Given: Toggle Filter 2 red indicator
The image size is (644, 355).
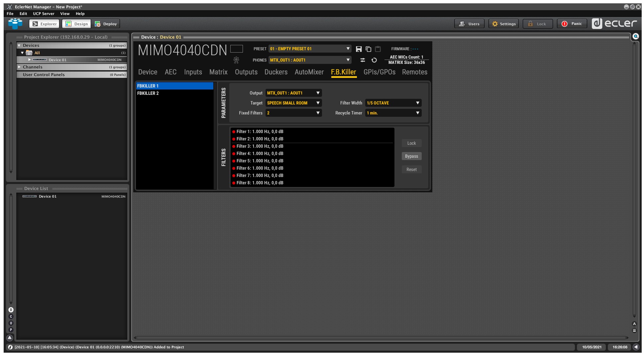Looking at the screenshot, I should (x=234, y=139).
